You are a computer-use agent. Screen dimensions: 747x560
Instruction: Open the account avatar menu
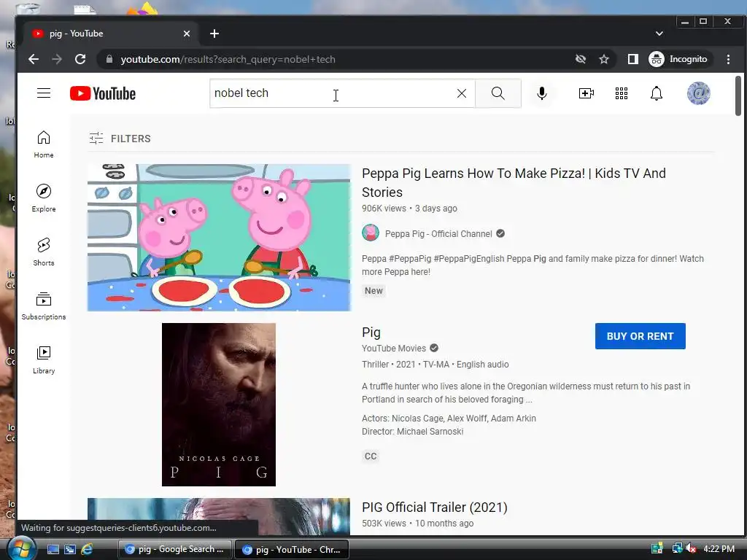pyautogui.click(x=698, y=93)
